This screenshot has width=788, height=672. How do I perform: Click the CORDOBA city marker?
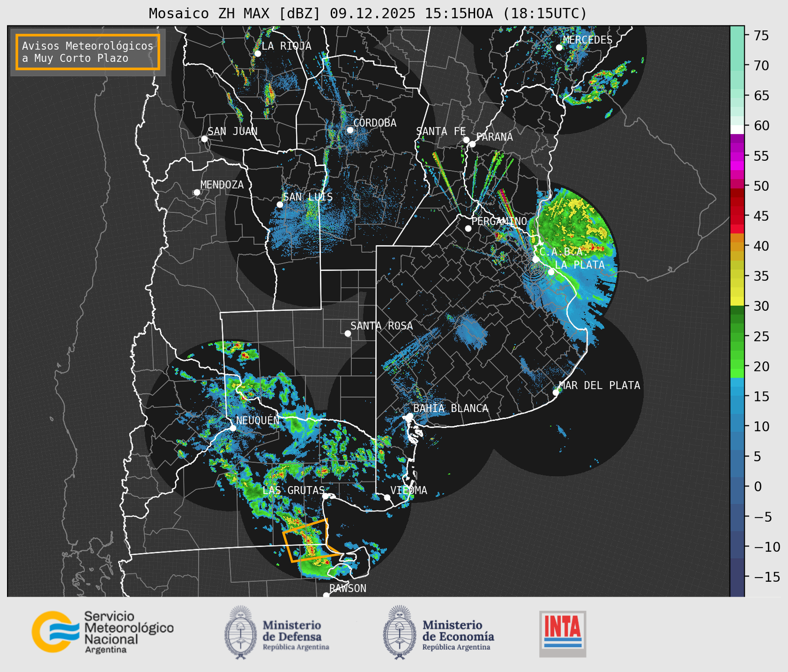click(x=350, y=130)
